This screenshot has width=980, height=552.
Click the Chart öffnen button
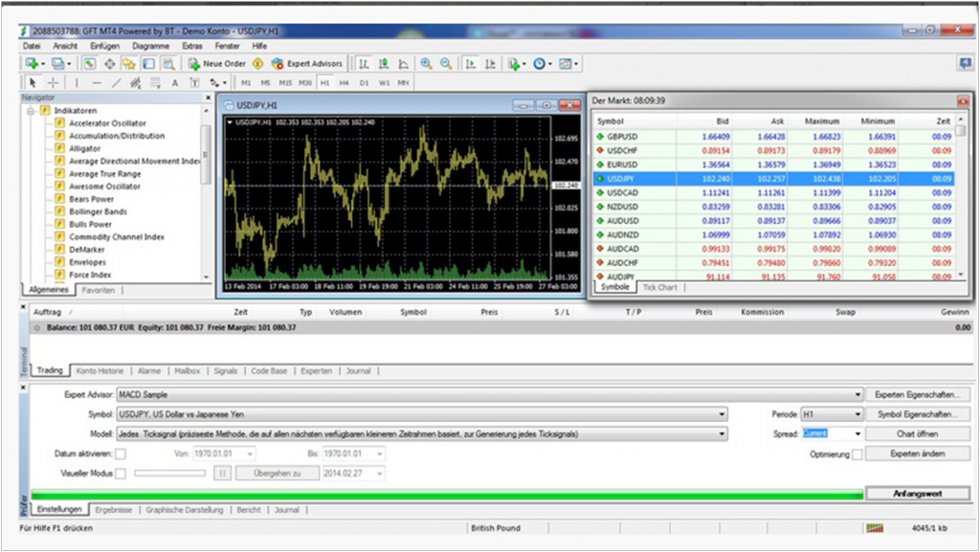(917, 434)
